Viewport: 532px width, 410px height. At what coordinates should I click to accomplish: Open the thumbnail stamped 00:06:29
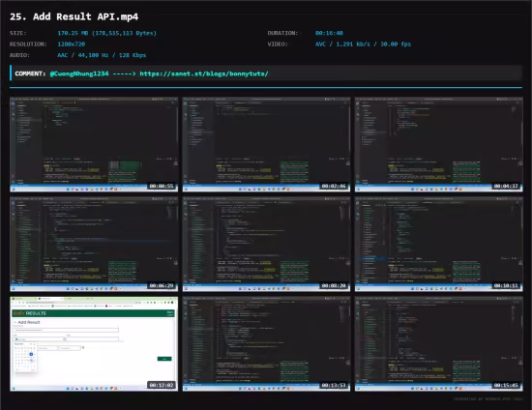tap(94, 245)
